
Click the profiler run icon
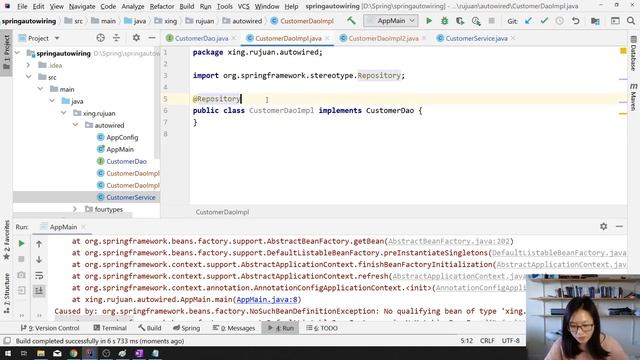[x=476, y=21]
